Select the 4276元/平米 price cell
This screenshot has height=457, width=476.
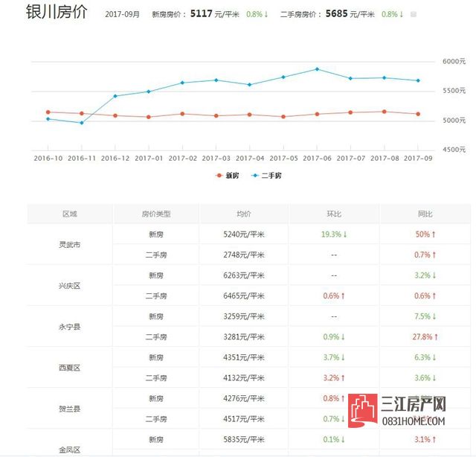(x=244, y=398)
